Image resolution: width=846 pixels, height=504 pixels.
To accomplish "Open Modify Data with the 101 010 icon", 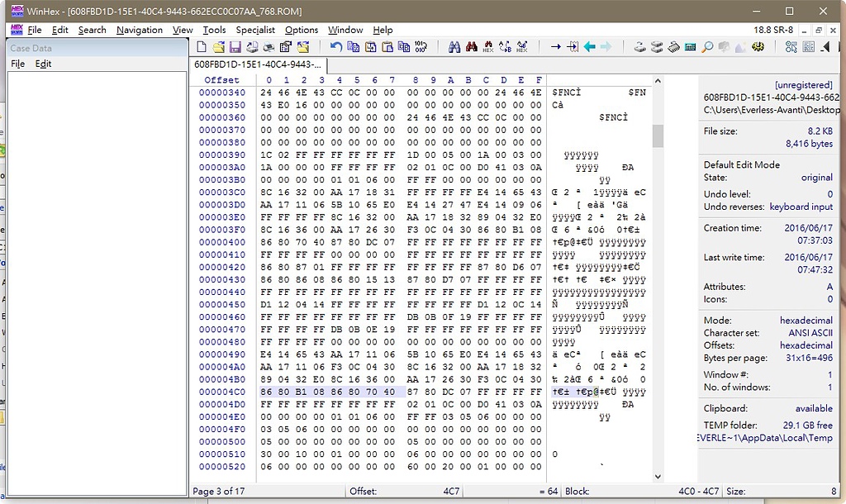I will (421, 47).
